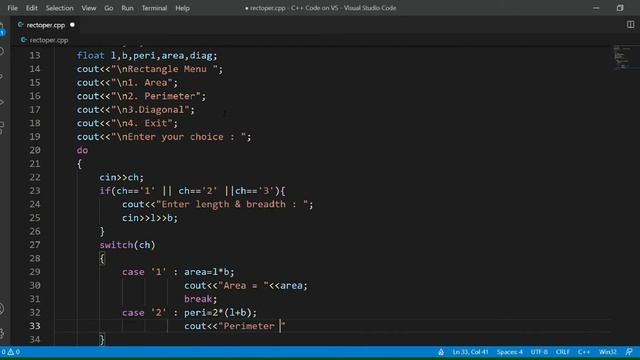Click 'cin>>ch;' on line 22
This screenshot has width=640, height=360.
coord(122,177)
